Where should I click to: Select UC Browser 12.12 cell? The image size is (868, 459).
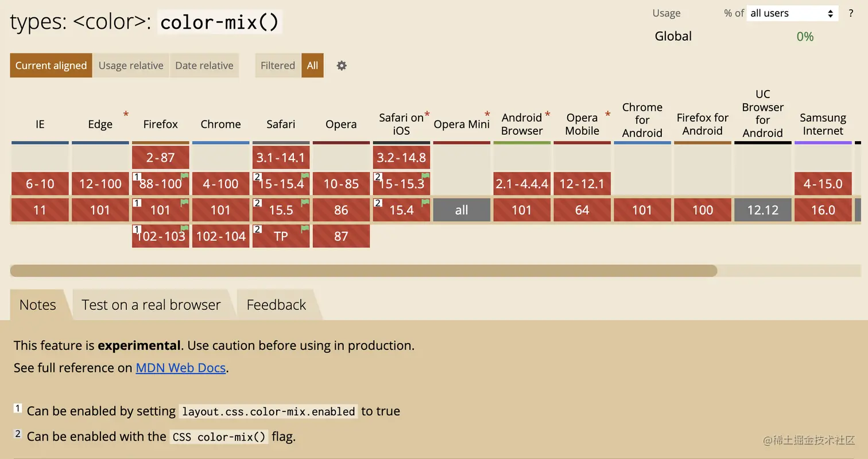pos(763,210)
